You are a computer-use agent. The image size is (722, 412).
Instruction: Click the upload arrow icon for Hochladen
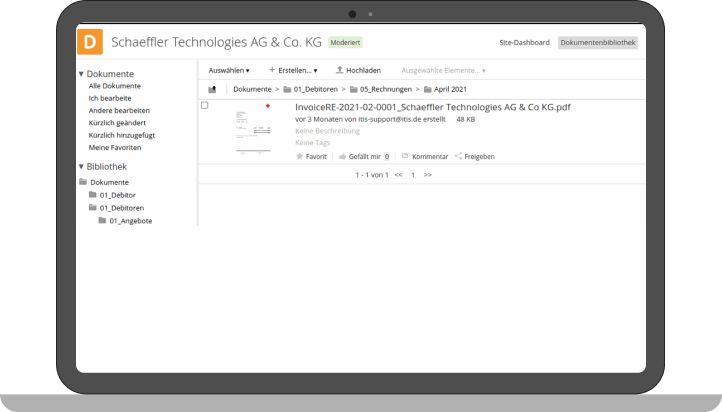point(339,70)
